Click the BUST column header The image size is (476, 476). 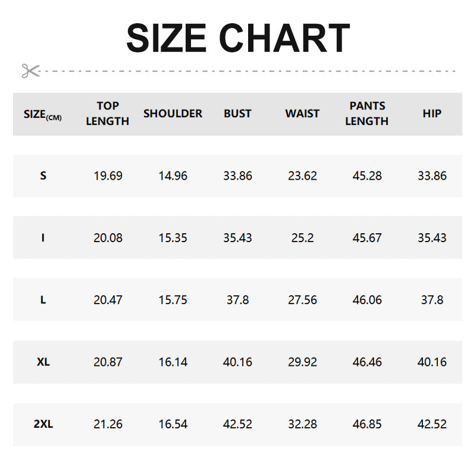click(237, 114)
